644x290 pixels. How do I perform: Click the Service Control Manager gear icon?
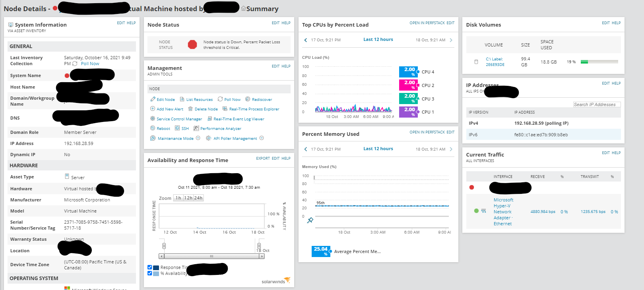point(153,118)
